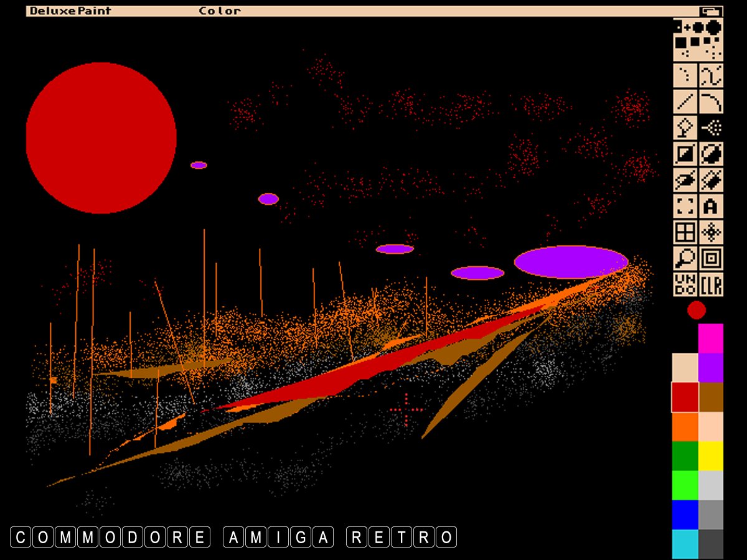Screen dimensions: 747x560
Task: Open the magnifying glass tool
Action: (x=685, y=258)
